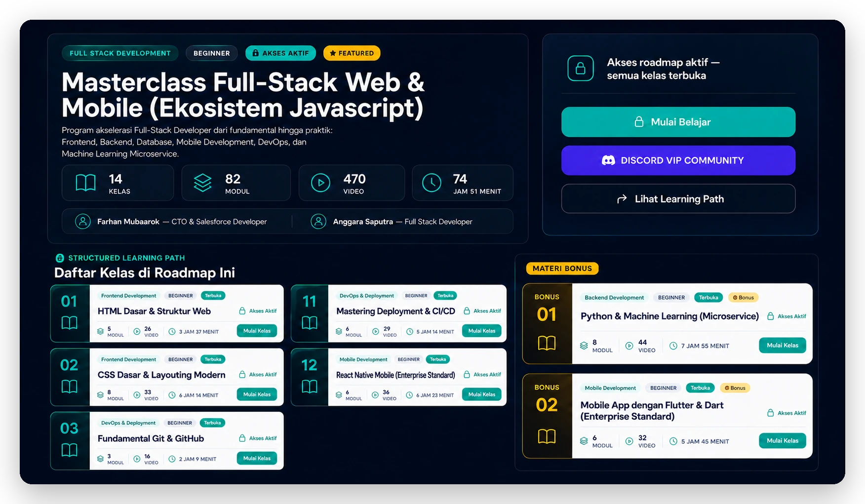Click lock icon next to Python course Akses Aktif
The height and width of the screenshot is (504, 865).
click(x=770, y=316)
